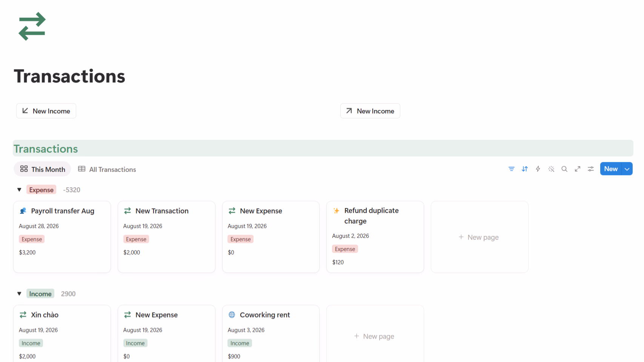Click the $900 amount on Coworking rent
644x362 pixels.
(234, 356)
